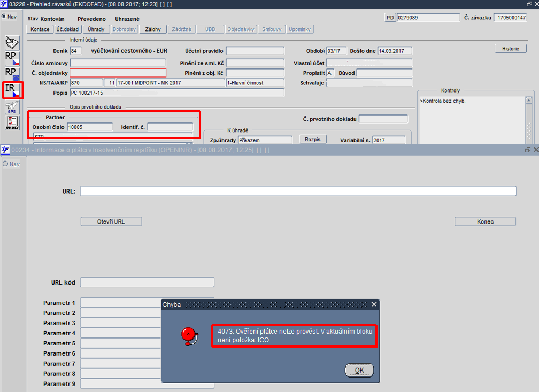
Task: Click the Kontrola bez chyb text
Action: click(442, 101)
